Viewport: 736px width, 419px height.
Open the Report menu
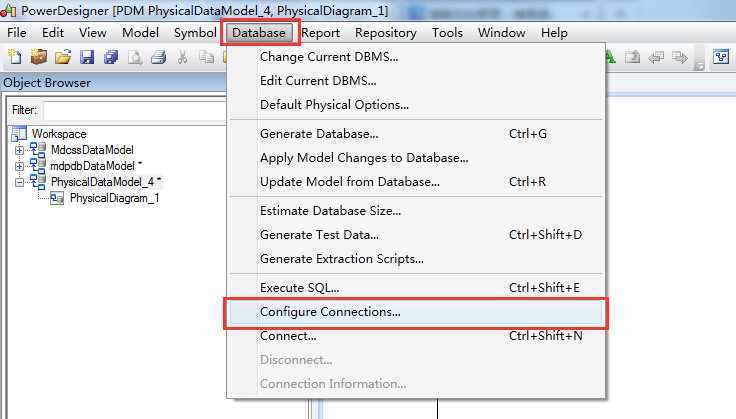[x=321, y=33]
